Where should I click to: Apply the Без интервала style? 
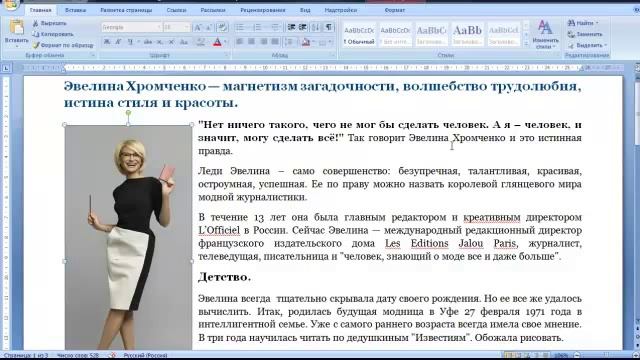coord(395,35)
